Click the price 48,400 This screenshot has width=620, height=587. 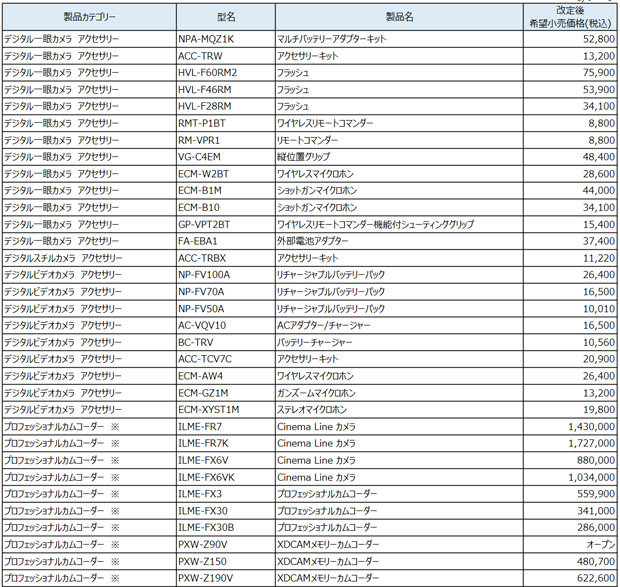coord(599,157)
